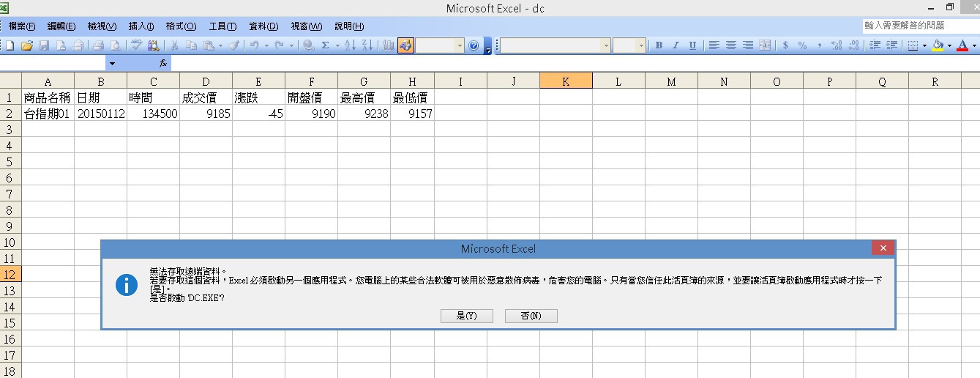
Task: Select row 12 header
Action: click(x=10, y=275)
